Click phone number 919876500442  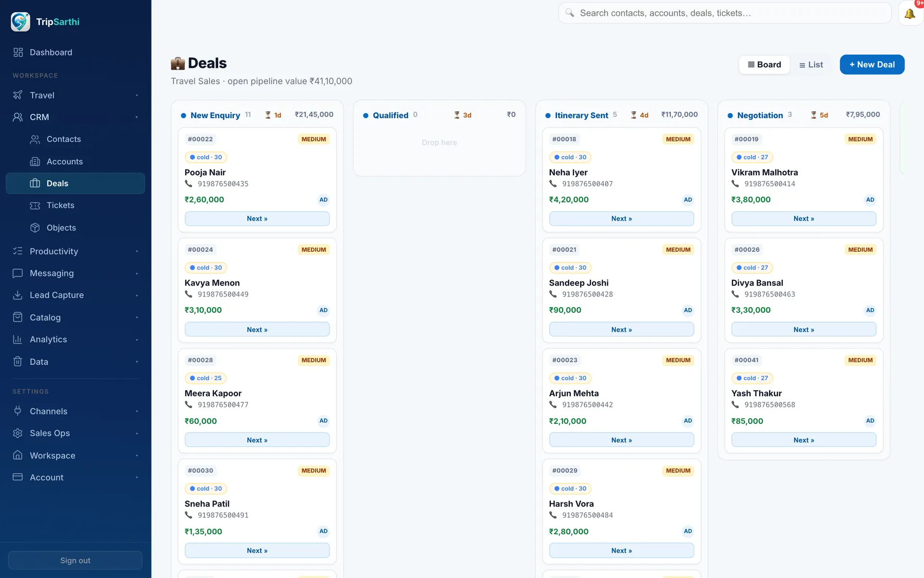(587, 405)
